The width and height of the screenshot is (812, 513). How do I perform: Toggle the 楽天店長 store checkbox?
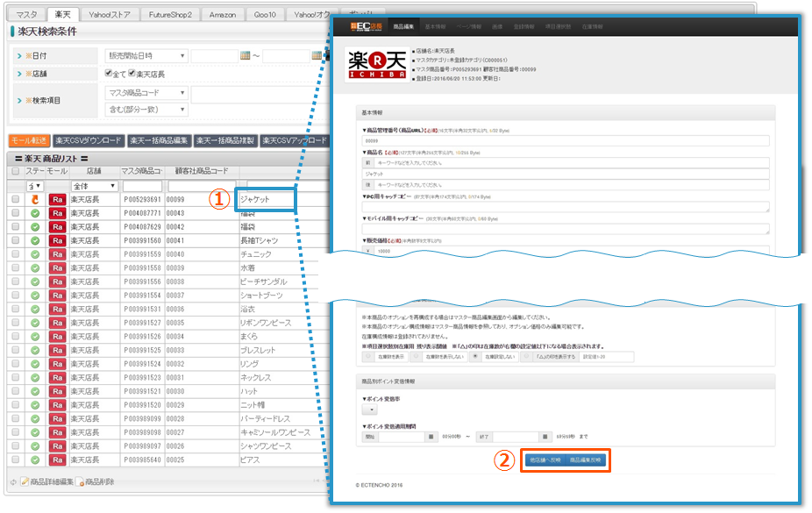click(x=132, y=73)
